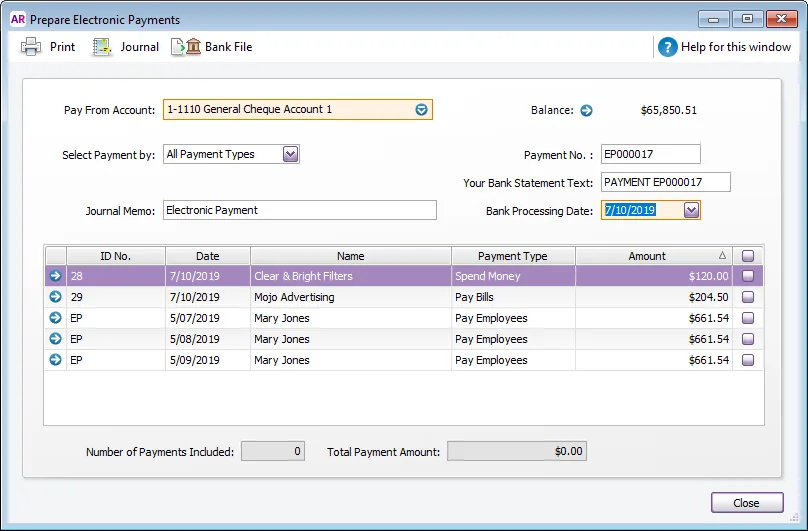This screenshot has width=808, height=531.
Task: Open detail arrow for 5/09/2019 Mary Jones payment
Action: click(55, 360)
